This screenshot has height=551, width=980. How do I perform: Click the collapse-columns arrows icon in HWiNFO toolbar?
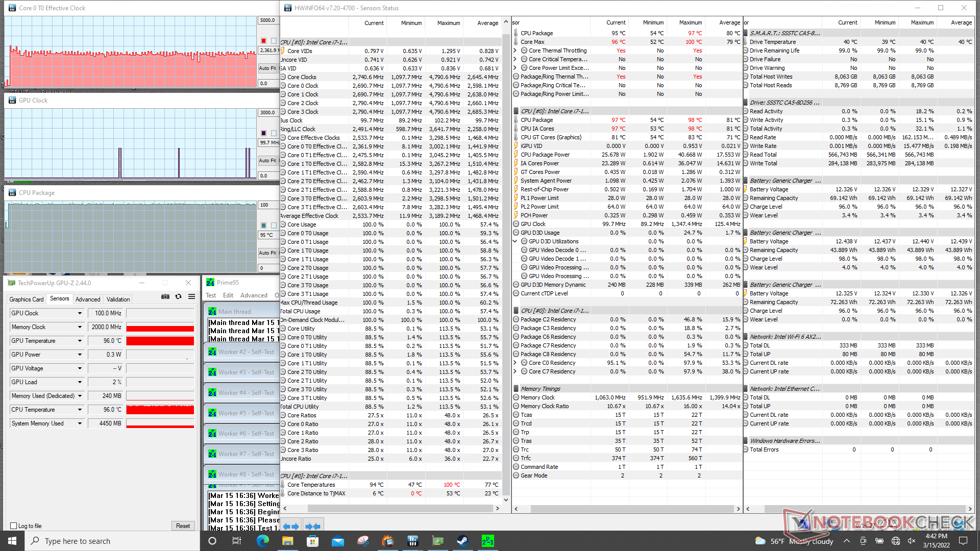click(x=312, y=526)
